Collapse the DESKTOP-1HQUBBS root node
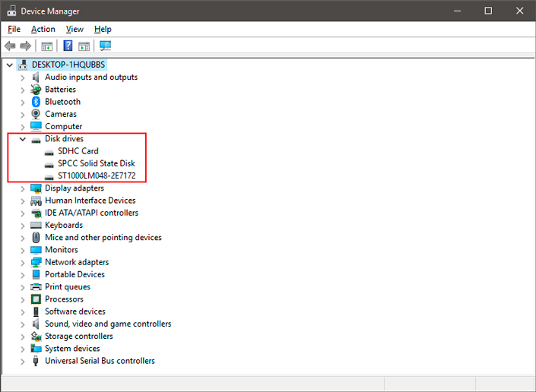536x392 pixels. click(x=10, y=65)
